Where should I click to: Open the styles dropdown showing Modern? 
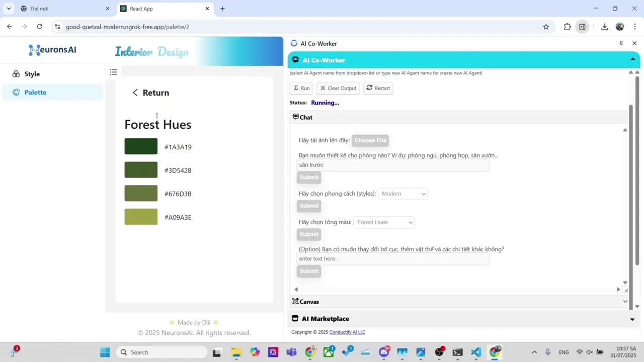click(403, 194)
